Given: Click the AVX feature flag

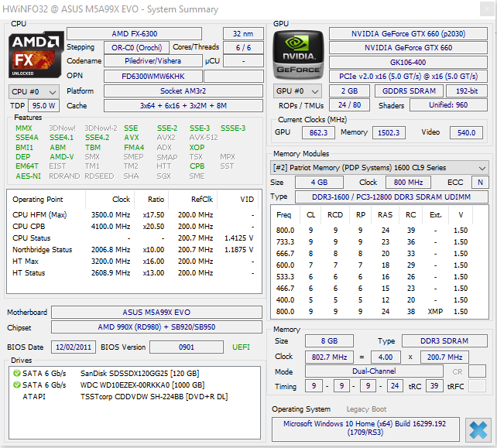Looking at the screenshot, I should tap(132, 138).
